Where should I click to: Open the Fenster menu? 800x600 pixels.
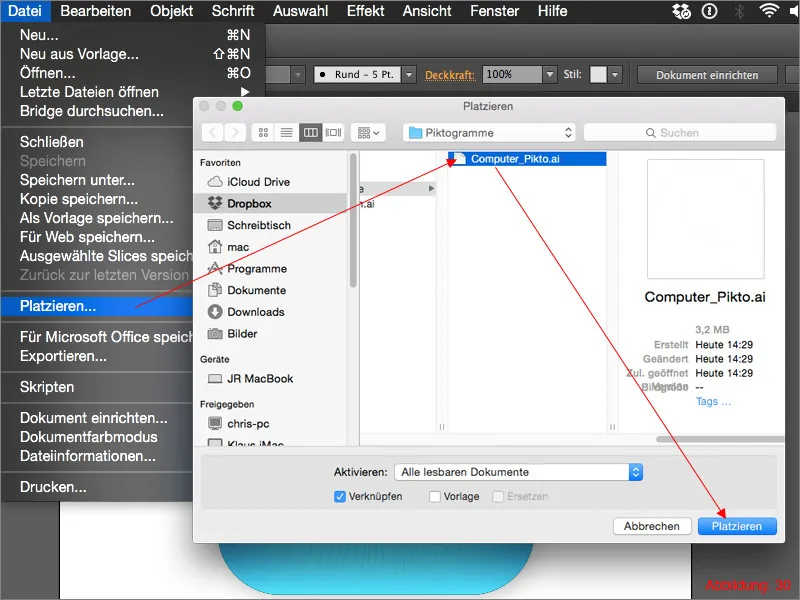pyautogui.click(x=494, y=11)
